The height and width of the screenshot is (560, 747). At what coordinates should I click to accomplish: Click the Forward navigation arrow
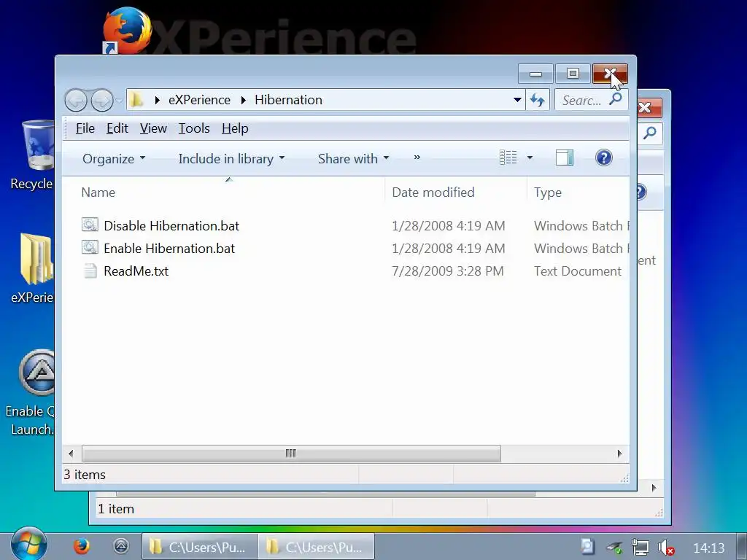(102, 101)
